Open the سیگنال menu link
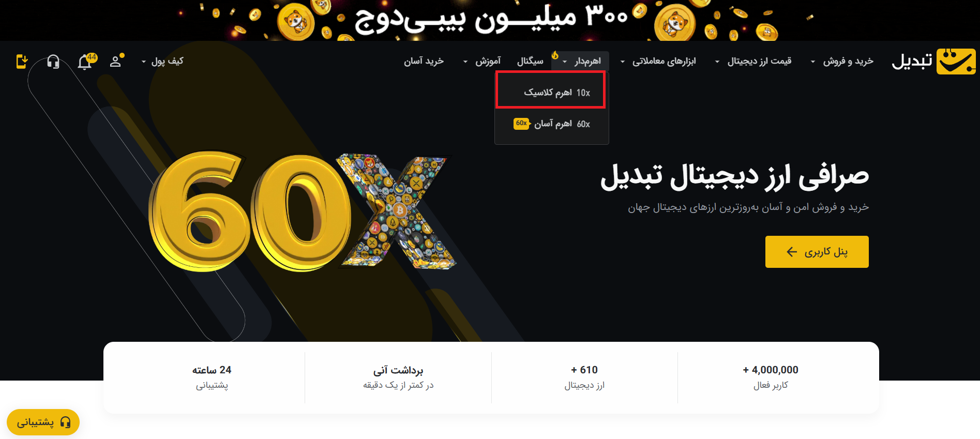Viewport: 980px width, 439px height. pos(530,62)
